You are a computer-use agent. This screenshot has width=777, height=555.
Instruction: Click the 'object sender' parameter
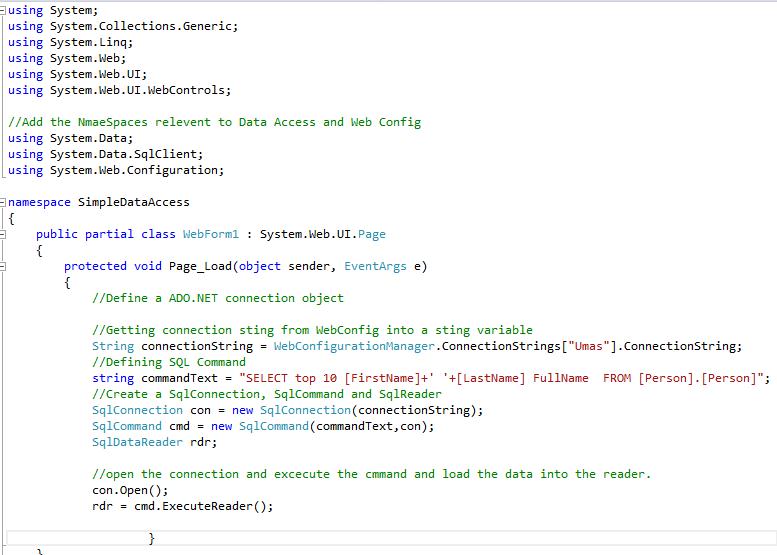(x=284, y=267)
